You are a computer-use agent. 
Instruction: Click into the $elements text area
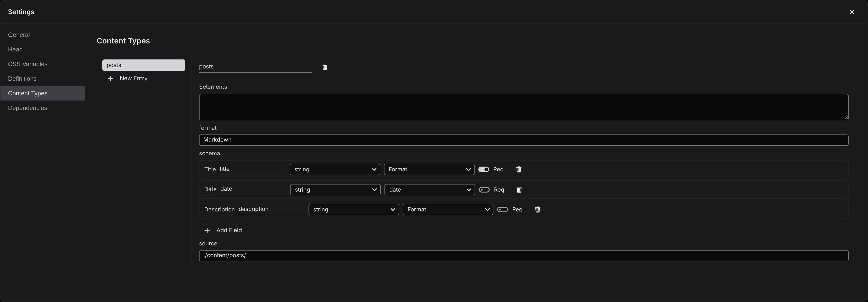tap(524, 107)
